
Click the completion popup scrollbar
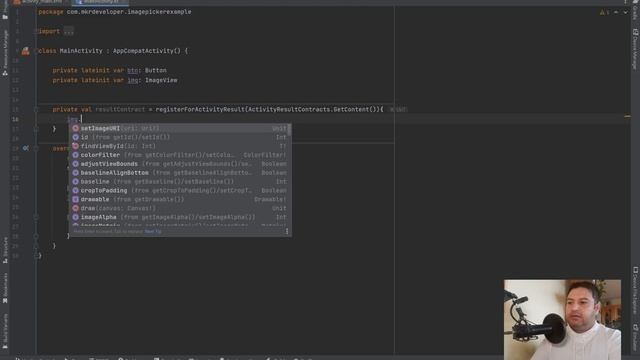[x=289, y=130]
